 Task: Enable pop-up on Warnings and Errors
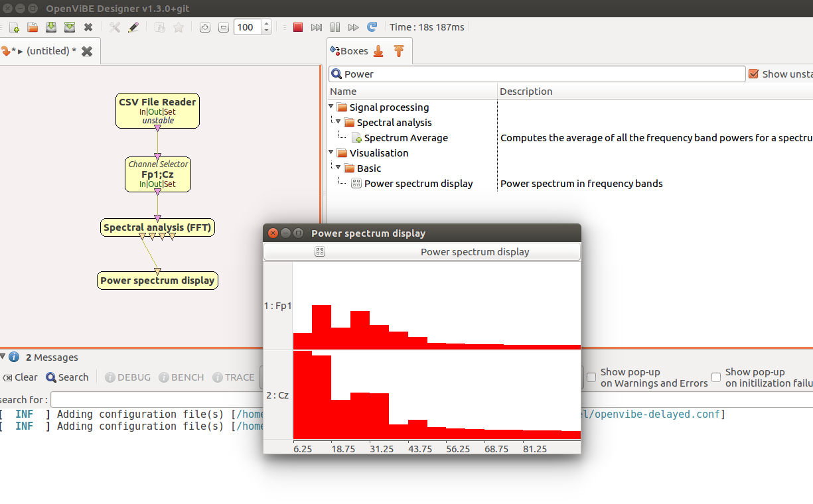point(591,377)
